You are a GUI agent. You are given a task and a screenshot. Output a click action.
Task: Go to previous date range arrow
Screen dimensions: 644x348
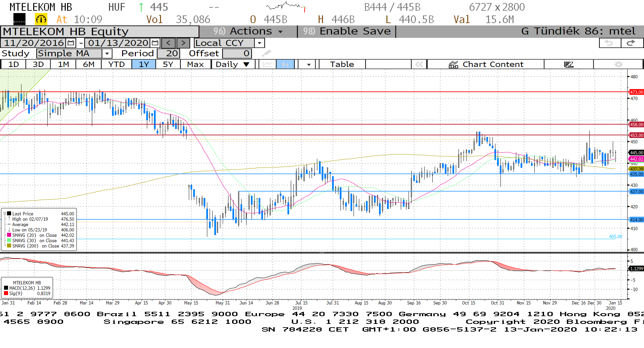point(168,43)
